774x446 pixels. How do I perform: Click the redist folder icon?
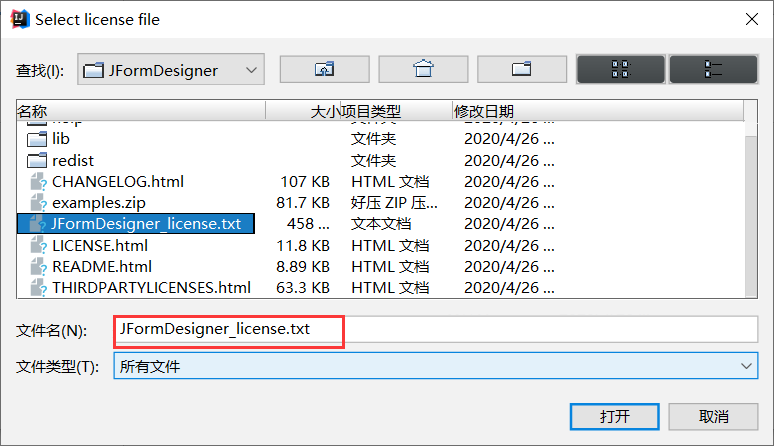coord(37,161)
